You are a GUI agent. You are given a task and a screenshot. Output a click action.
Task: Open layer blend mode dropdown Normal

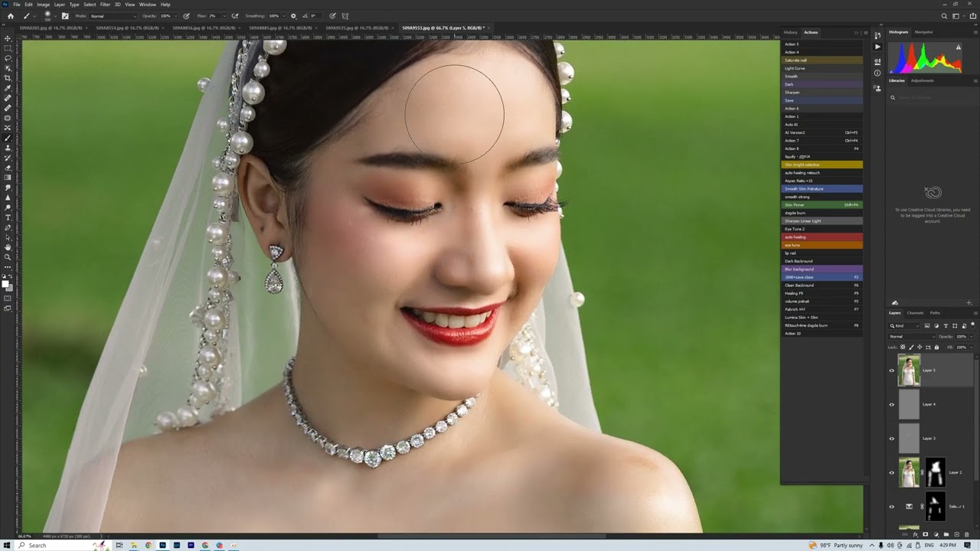tap(912, 337)
